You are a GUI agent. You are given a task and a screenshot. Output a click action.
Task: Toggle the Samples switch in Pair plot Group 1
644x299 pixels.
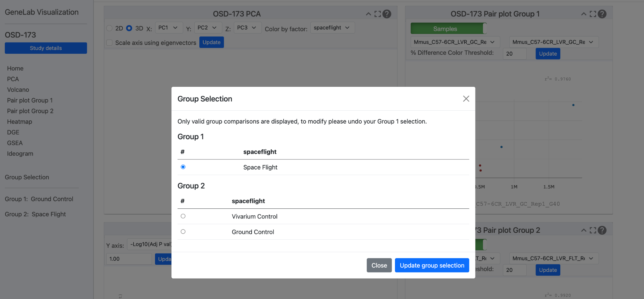pos(449,29)
